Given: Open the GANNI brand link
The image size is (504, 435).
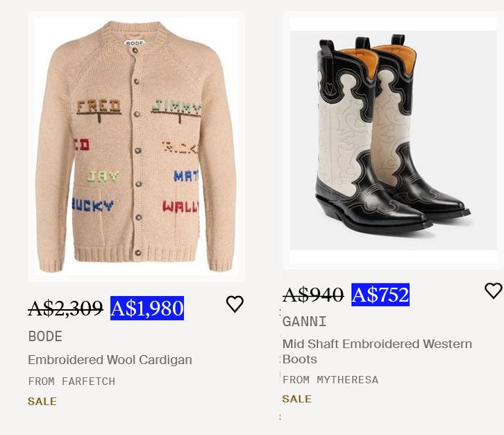Looking at the screenshot, I should point(304,322).
